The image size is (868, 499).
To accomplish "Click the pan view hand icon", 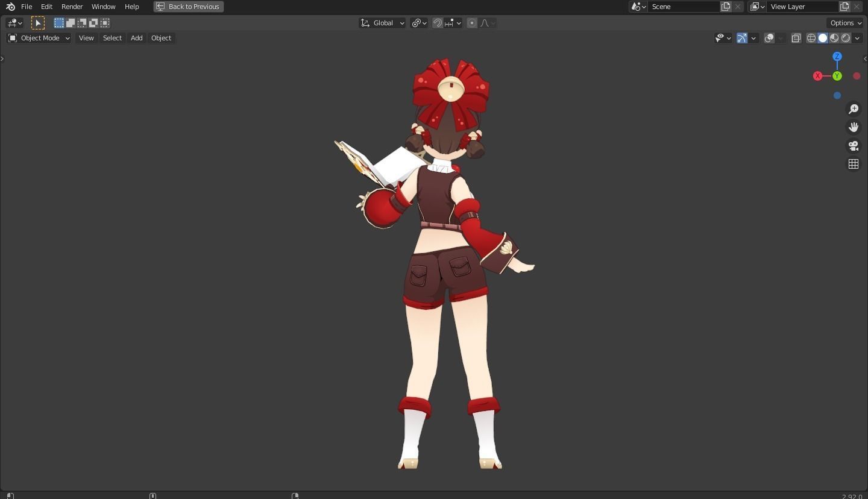I will pyautogui.click(x=853, y=127).
